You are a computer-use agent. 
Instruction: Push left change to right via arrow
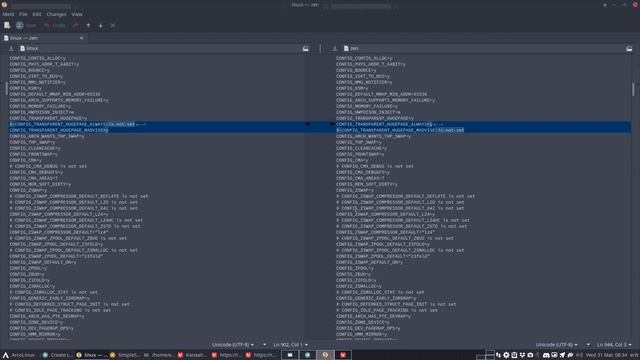click(308, 124)
